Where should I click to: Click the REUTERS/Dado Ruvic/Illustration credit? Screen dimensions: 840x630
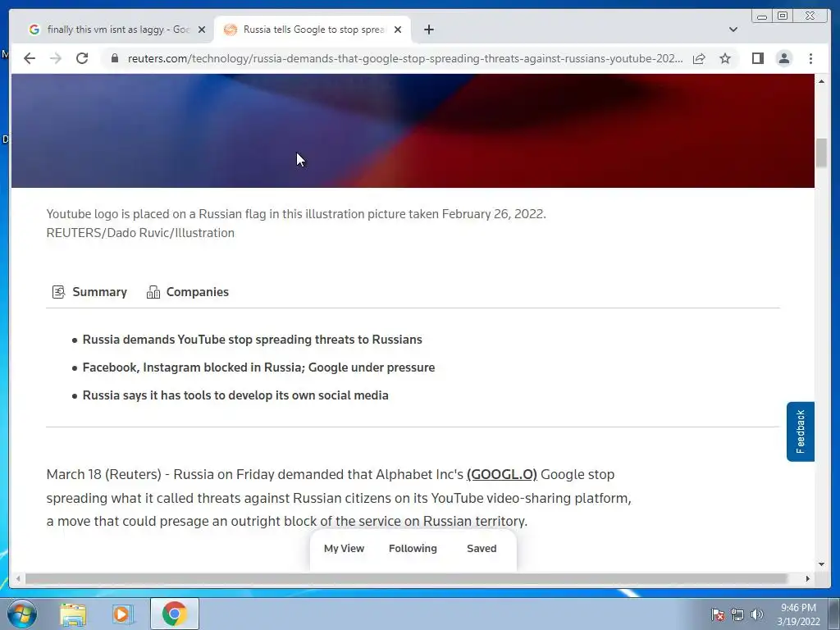[140, 233]
